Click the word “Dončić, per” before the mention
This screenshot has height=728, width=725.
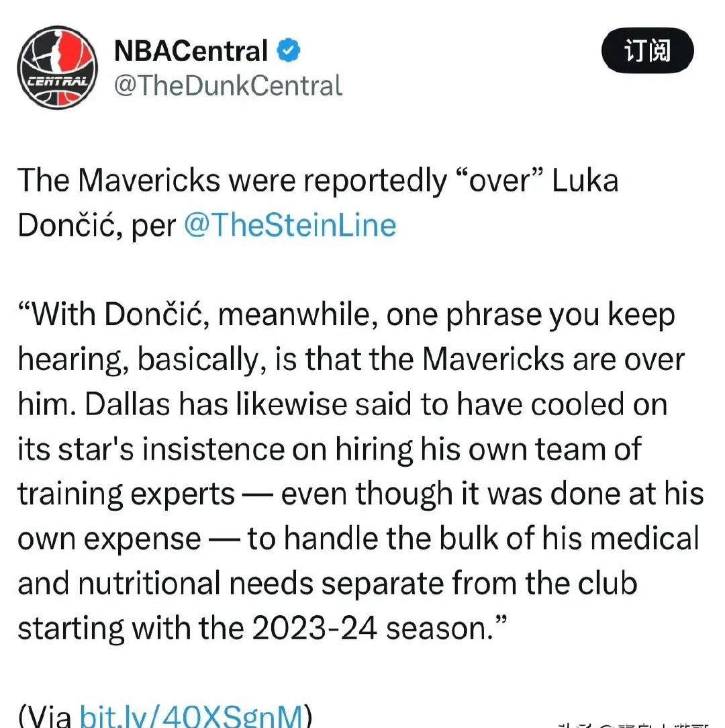coord(97,225)
